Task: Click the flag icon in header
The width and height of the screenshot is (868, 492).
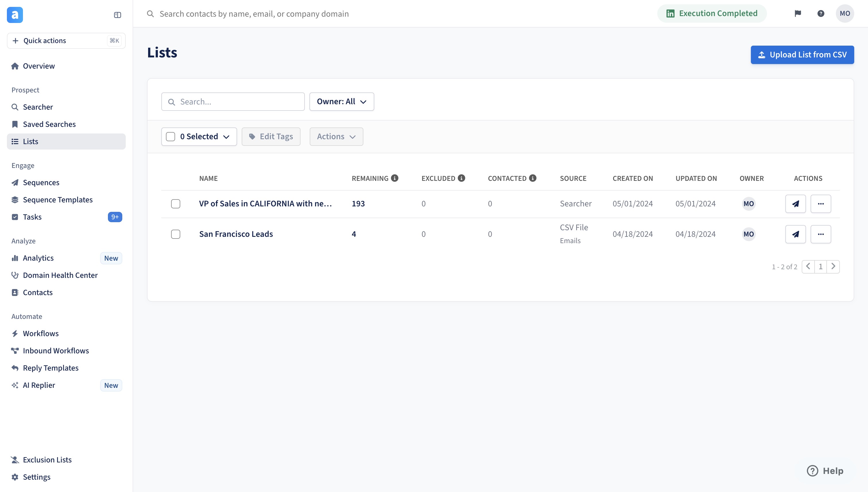Action: [797, 13]
